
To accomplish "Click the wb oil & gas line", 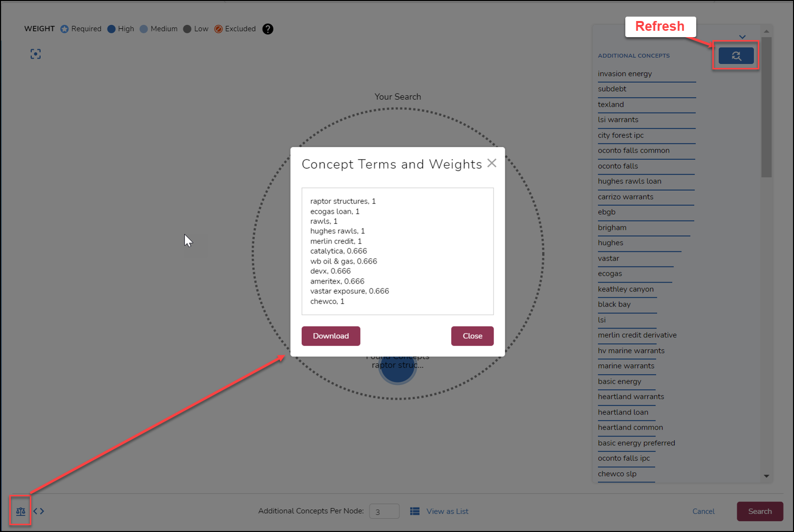I will click(x=343, y=262).
